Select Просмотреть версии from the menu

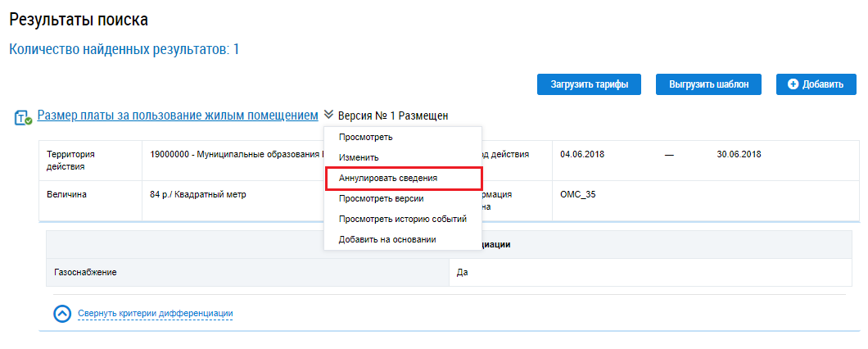[381, 198]
